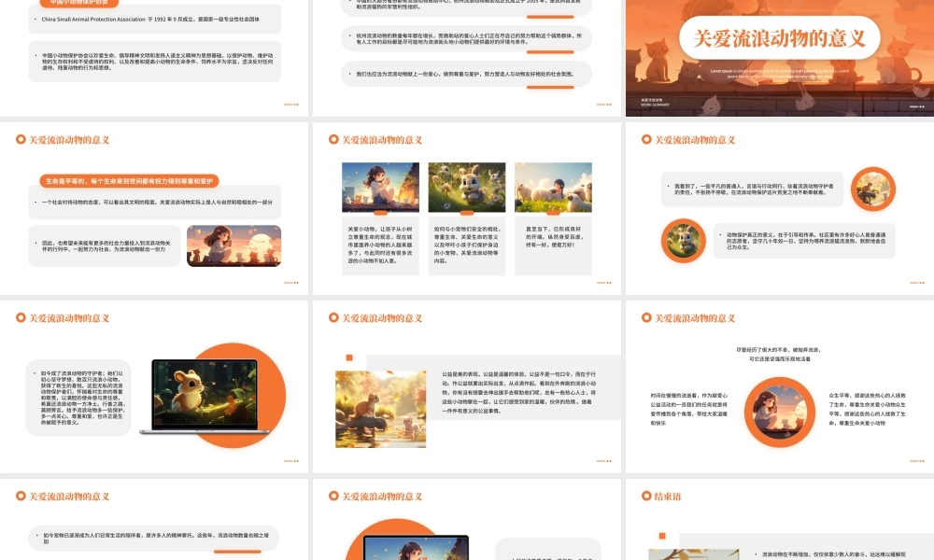Select the line 尽管经历了很大的不幸，被抛弃流浪
Viewport: 934px width, 560px height.
779,350
